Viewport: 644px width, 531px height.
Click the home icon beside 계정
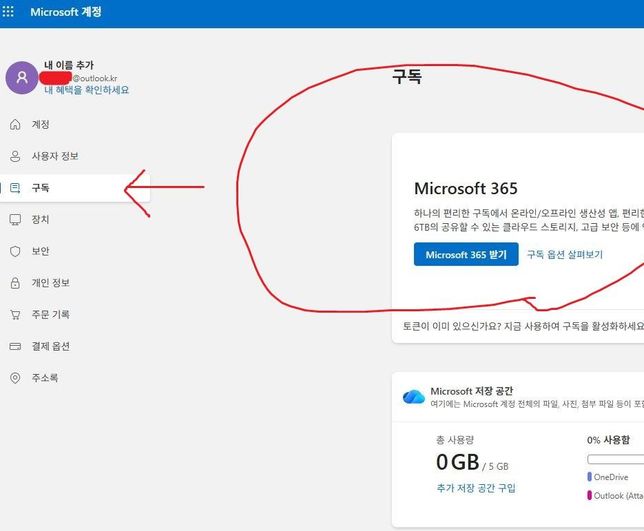(15, 124)
